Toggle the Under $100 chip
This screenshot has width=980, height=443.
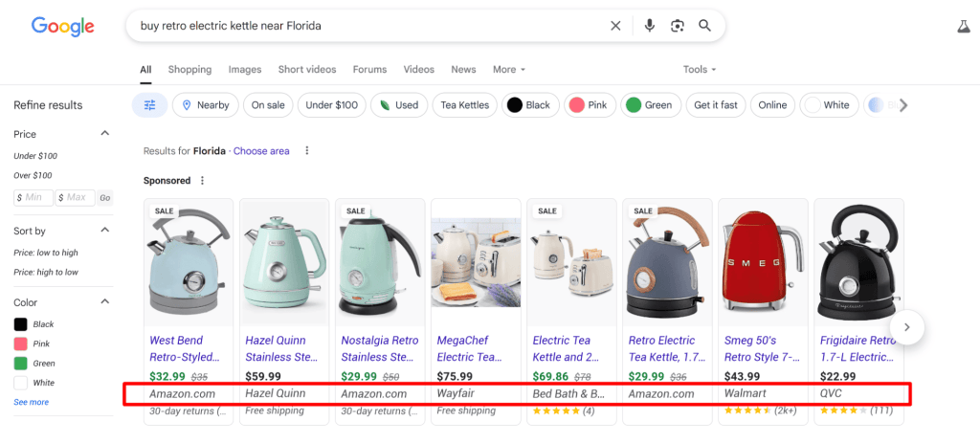tap(331, 105)
